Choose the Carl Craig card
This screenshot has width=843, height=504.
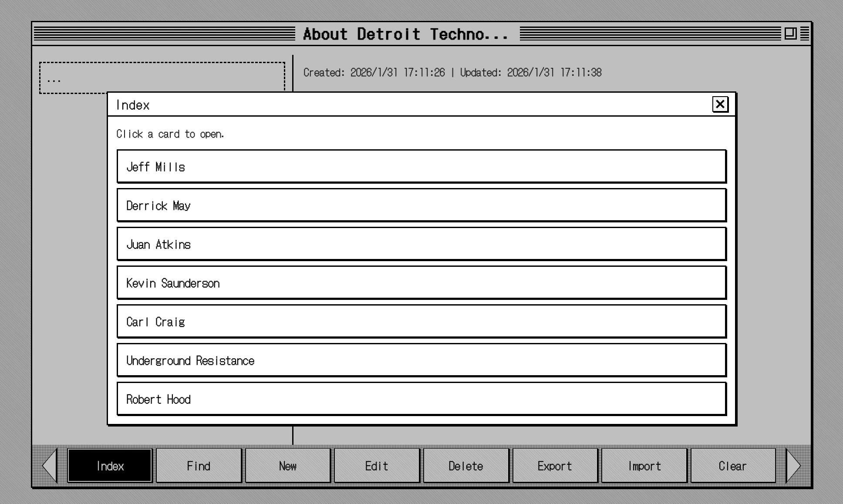point(421,321)
